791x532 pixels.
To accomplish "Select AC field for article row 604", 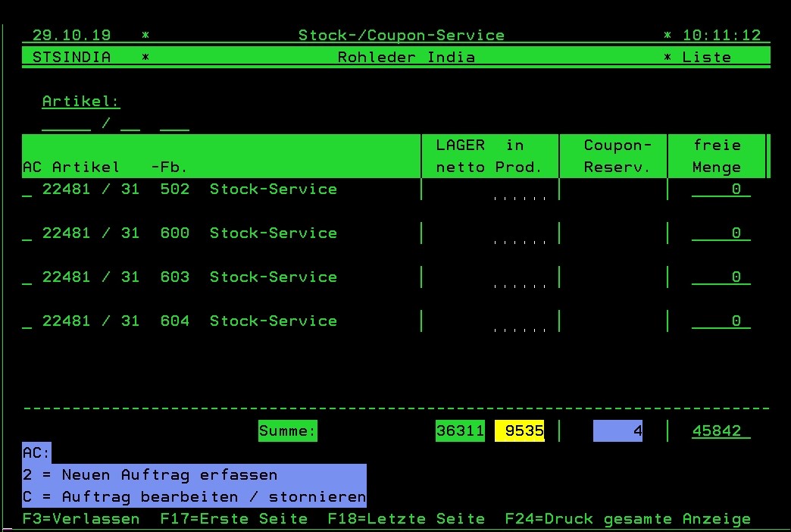I will tap(27, 322).
